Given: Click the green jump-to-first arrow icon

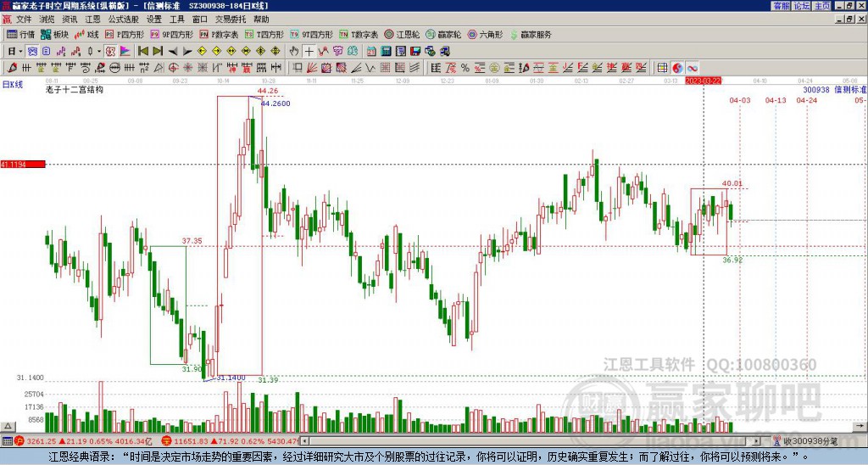Looking at the screenshot, I should coord(142,52).
